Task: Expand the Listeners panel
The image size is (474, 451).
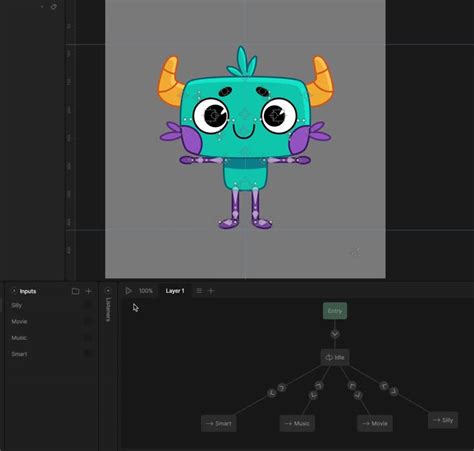Action: (x=108, y=291)
